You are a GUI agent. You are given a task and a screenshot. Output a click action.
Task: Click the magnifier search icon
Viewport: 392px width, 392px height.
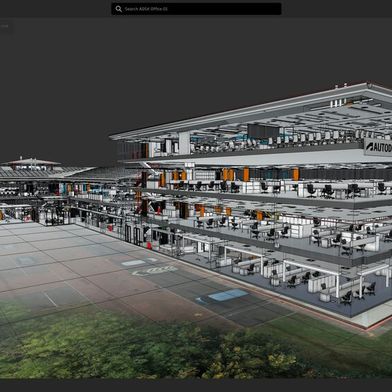tap(119, 9)
